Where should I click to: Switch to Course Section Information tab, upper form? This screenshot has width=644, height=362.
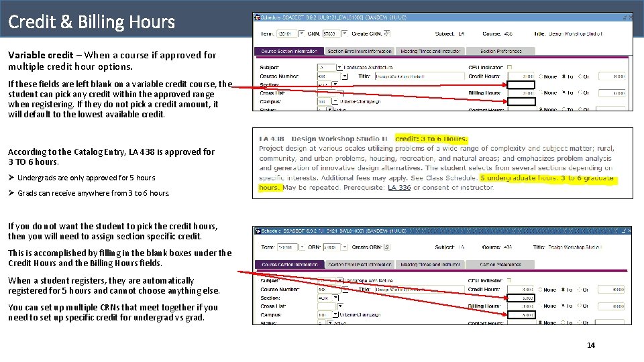coord(289,52)
